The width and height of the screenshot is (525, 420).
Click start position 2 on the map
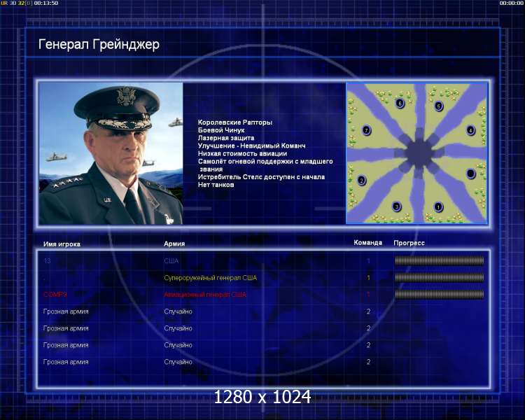pyautogui.click(x=361, y=180)
